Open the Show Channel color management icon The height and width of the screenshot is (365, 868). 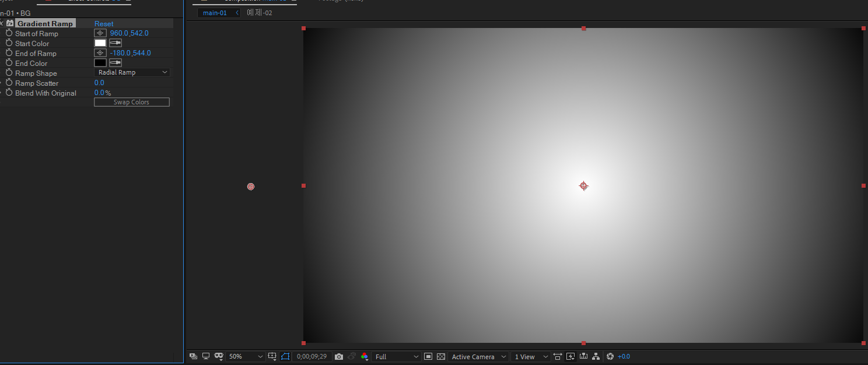[x=365, y=356]
